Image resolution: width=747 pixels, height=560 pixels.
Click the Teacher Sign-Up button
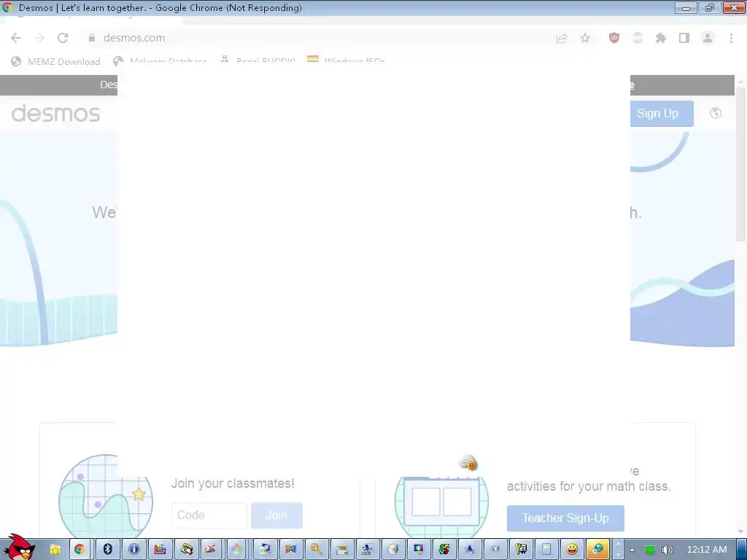(x=565, y=518)
